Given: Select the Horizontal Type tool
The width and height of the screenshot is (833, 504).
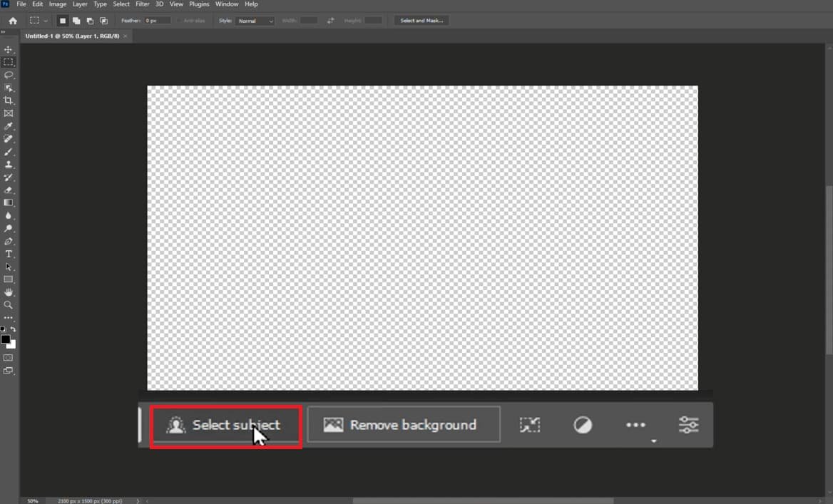Looking at the screenshot, I should [9, 254].
